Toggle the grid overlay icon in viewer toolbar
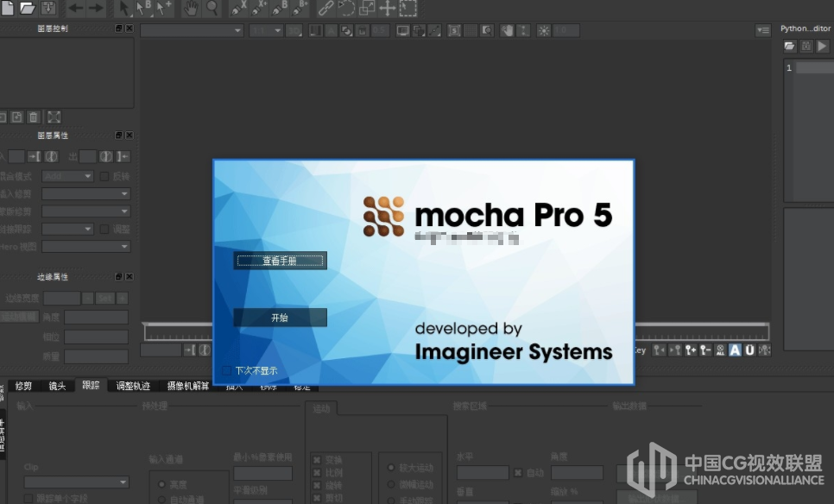Image resolution: width=834 pixels, height=504 pixels. point(471,31)
